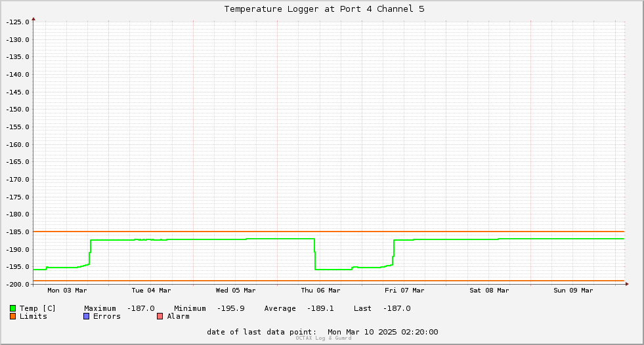Click the -125.0 y-axis label

(x=18, y=22)
